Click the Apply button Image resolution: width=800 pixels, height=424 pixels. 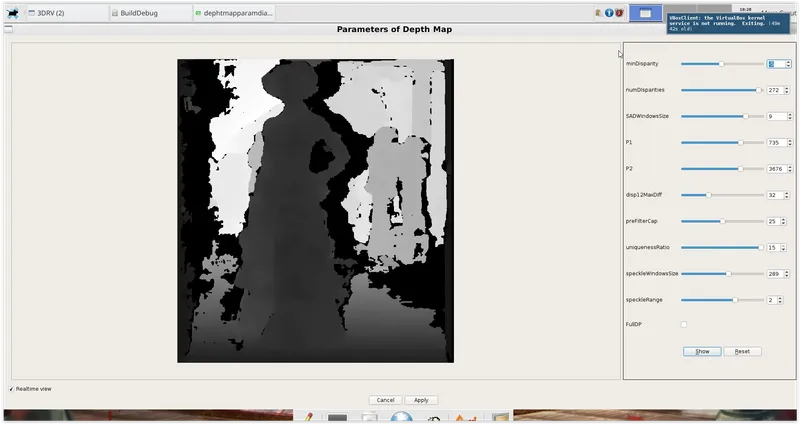pyautogui.click(x=421, y=400)
